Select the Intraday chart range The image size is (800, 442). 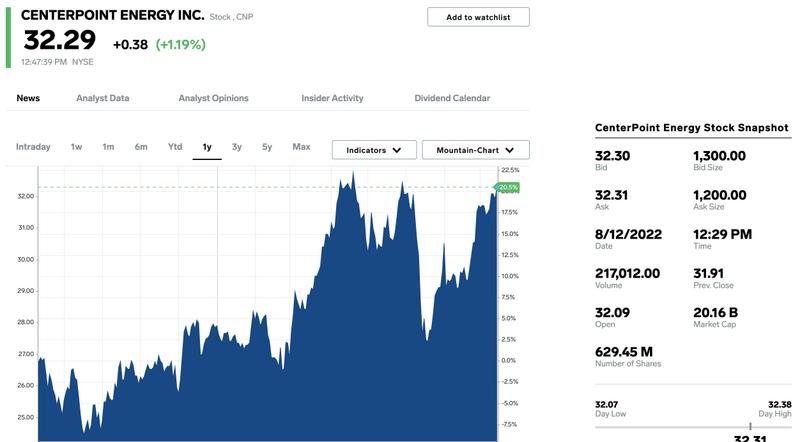33,147
